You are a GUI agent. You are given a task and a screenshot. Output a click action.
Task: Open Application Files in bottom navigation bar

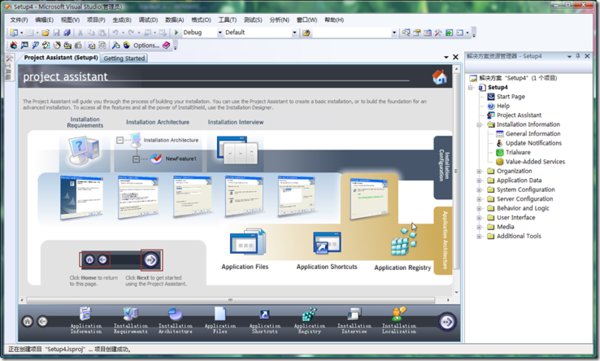220,320
